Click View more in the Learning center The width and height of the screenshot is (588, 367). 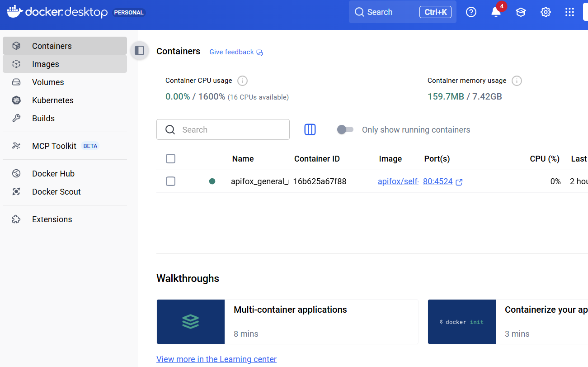click(216, 359)
